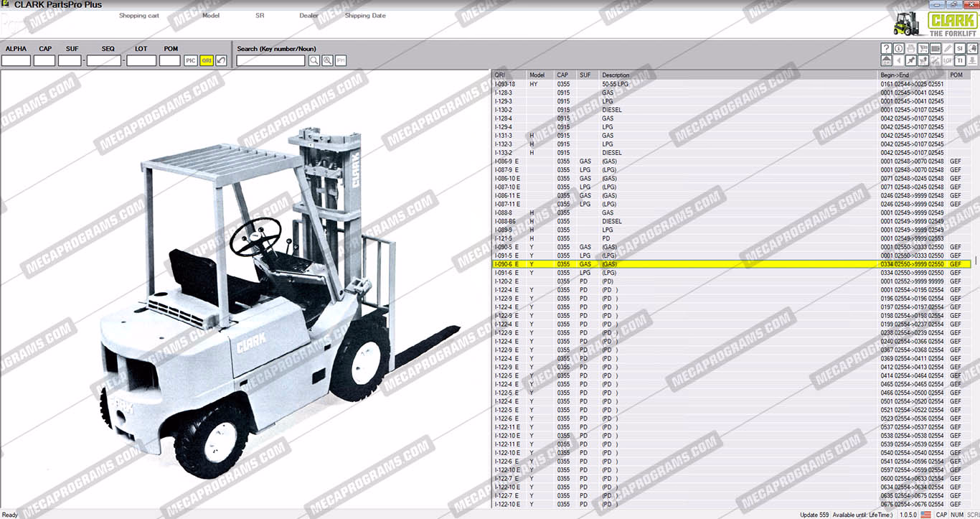Open the Help question mark icon

pos(887,48)
